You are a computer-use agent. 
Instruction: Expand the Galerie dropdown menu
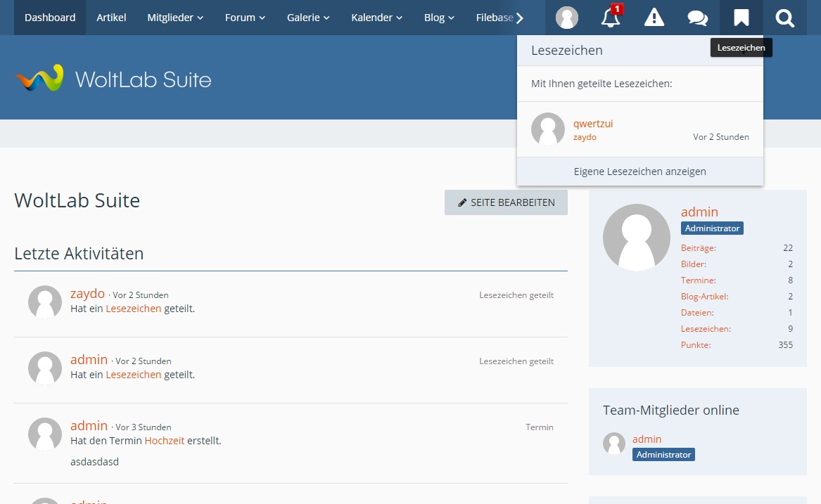point(308,18)
